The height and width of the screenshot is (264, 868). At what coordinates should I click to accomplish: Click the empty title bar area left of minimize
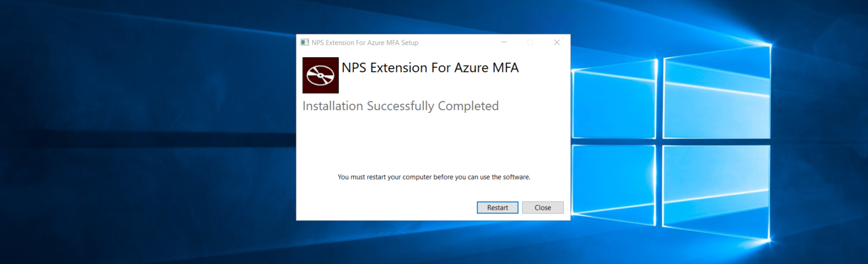459,43
